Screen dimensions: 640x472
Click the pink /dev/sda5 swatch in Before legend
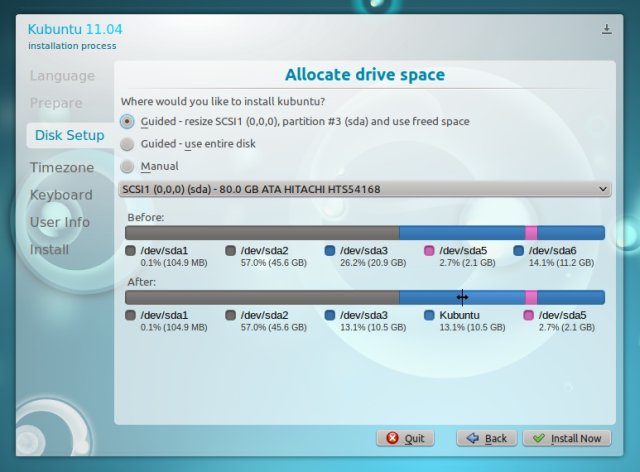click(x=429, y=250)
